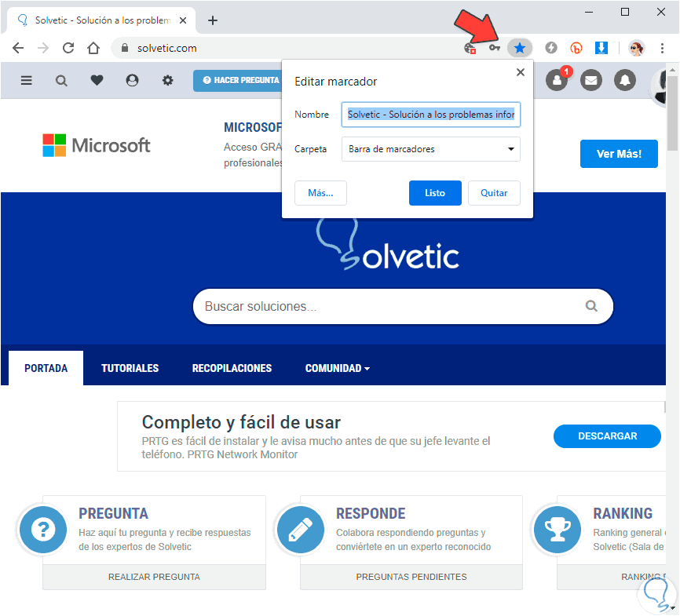Click the PREGUNTA heading
The height and width of the screenshot is (616, 680).
[x=113, y=514]
